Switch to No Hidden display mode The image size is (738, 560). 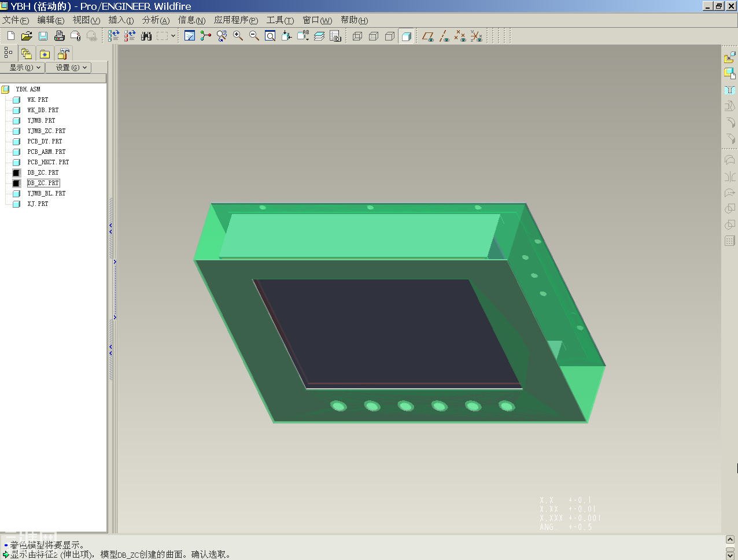[x=390, y=36]
